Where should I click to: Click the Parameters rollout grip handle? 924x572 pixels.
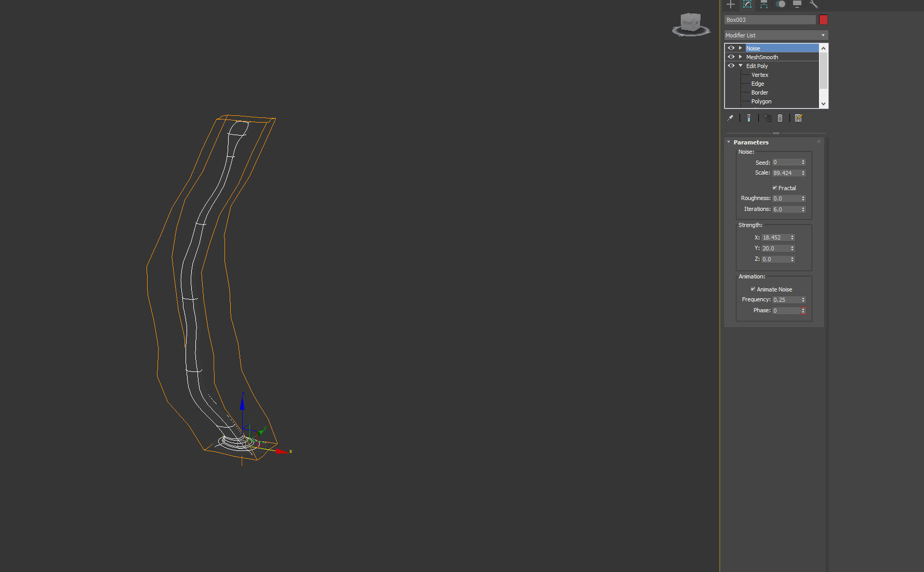(x=819, y=142)
